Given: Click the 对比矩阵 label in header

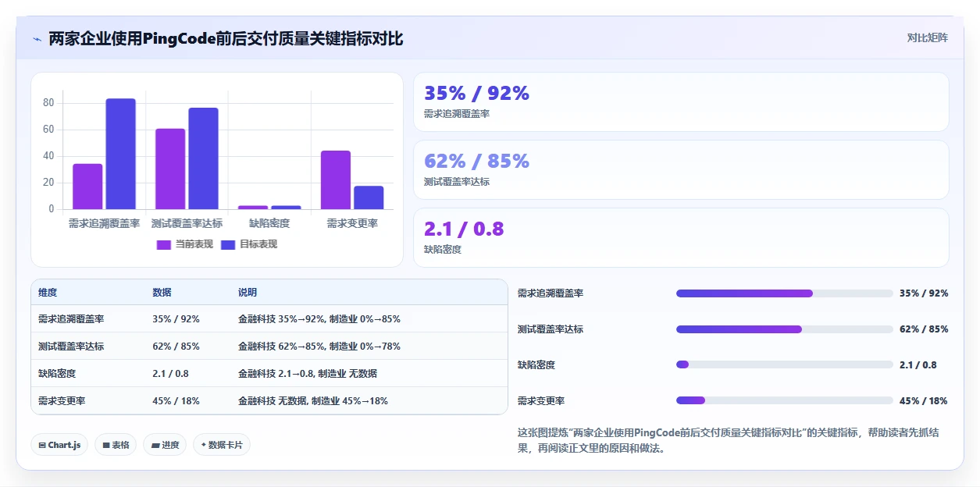Looking at the screenshot, I should point(927,37).
